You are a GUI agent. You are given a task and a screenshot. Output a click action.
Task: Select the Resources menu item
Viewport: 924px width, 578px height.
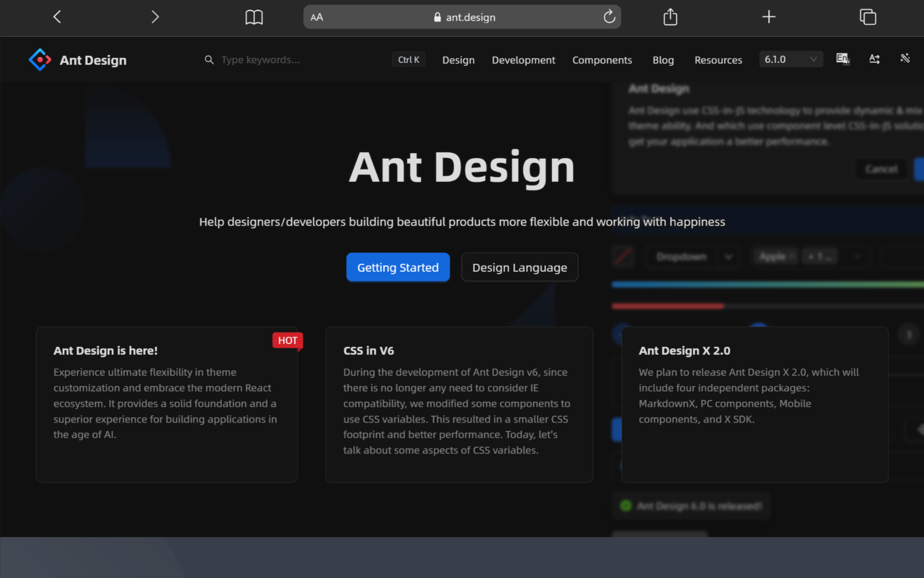click(718, 59)
